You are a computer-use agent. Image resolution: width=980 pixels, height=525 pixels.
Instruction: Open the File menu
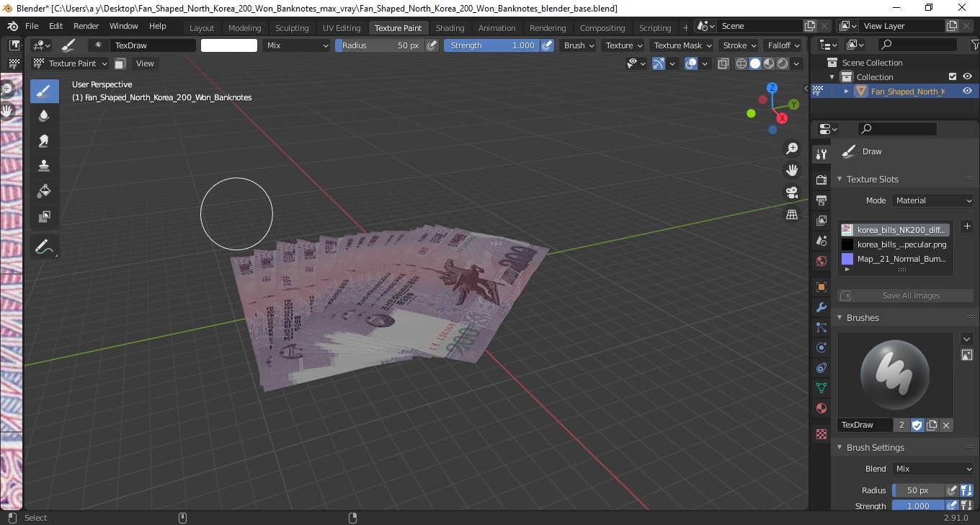tap(32, 26)
